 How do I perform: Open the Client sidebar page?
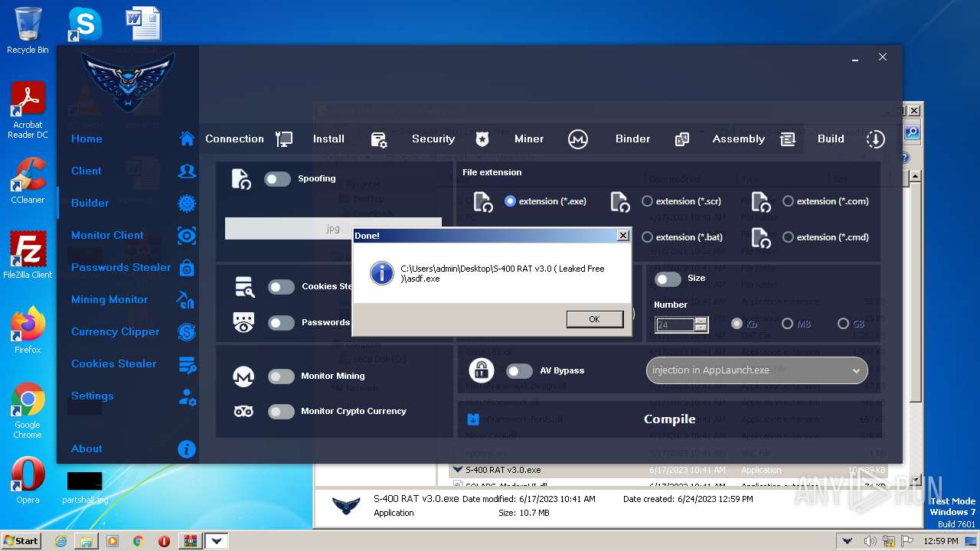click(87, 171)
